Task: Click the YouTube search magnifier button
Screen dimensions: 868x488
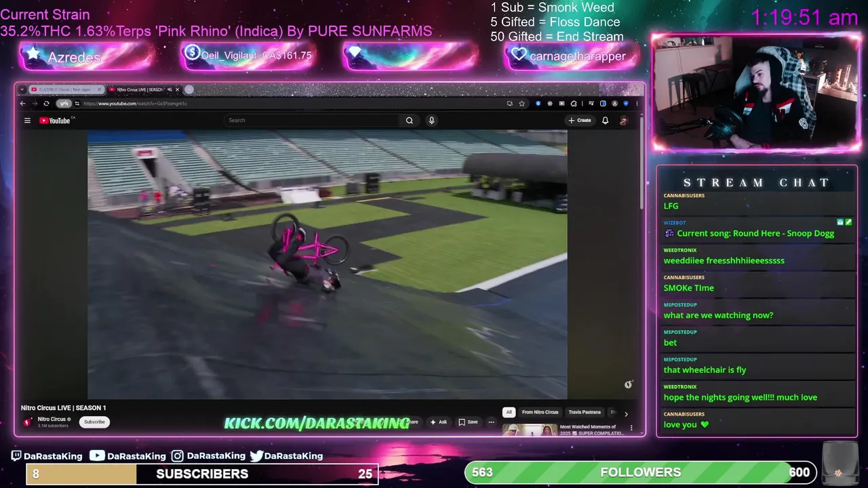Action: coord(409,121)
